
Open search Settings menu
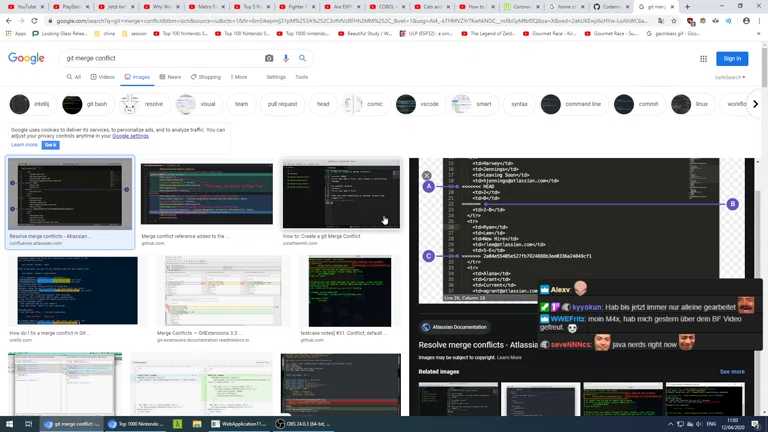coord(276,77)
